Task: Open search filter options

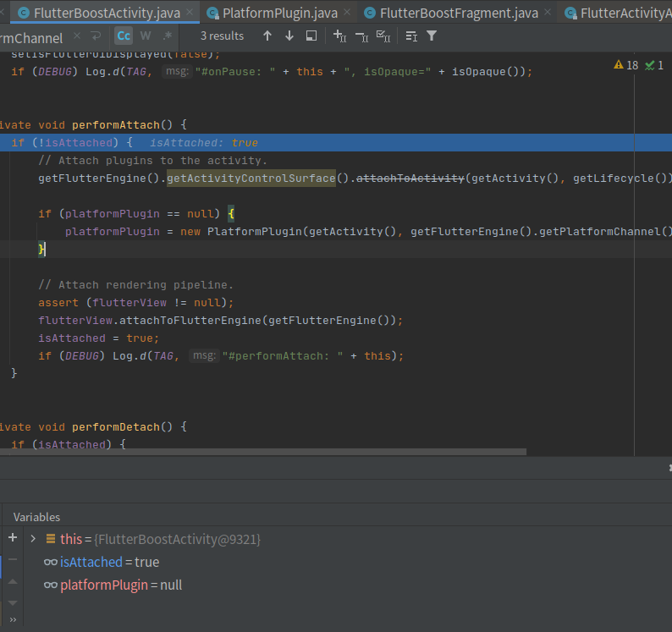Action: [x=432, y=36]
